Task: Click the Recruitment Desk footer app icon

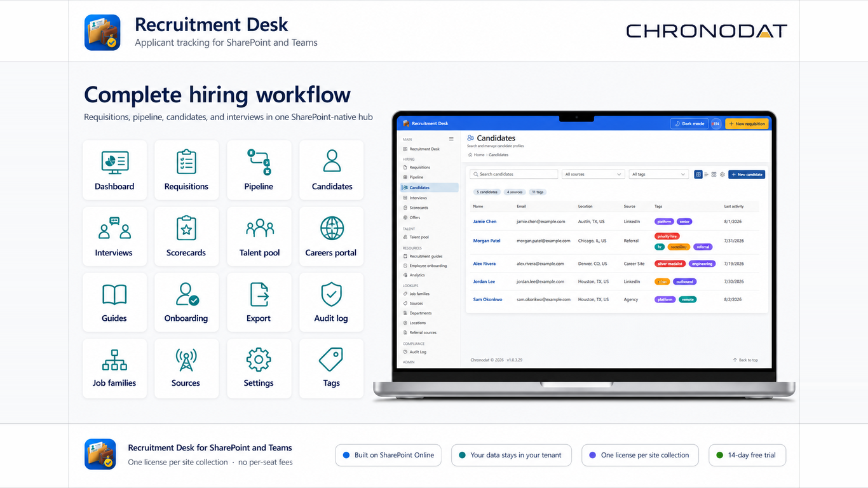Action: (x=100, y=454)
